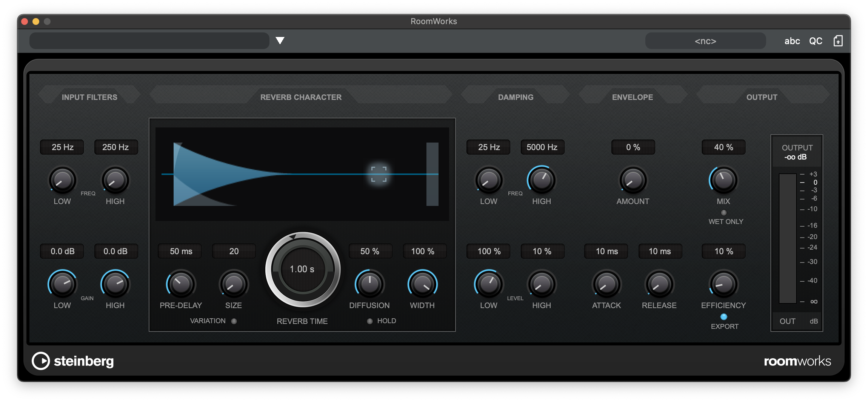Click the Envelope Amount knob
Screen dimensions: 868x402
pos(633,180)
